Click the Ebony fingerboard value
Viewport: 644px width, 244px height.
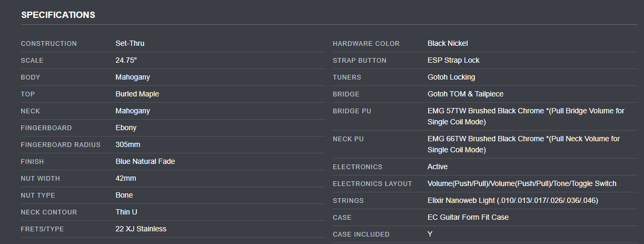tap(126, 128)
